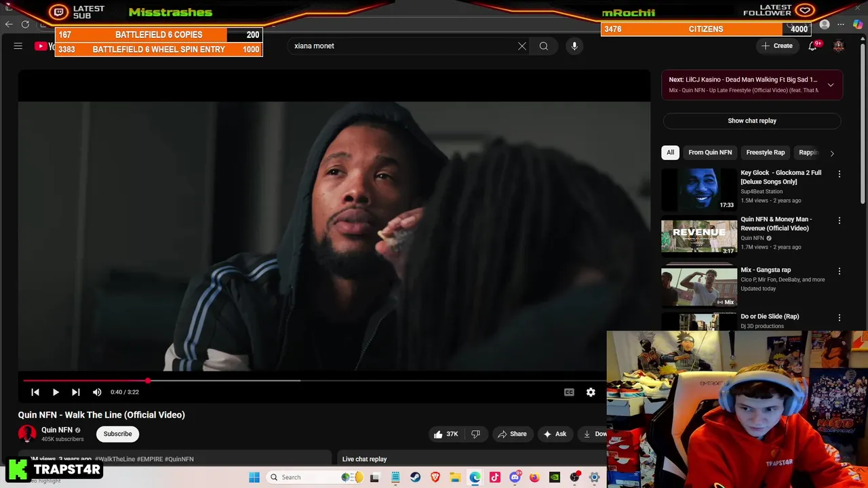This screenshot has height=488, width=868.
Task: Select the All filter chip
Action: [670, 152]
